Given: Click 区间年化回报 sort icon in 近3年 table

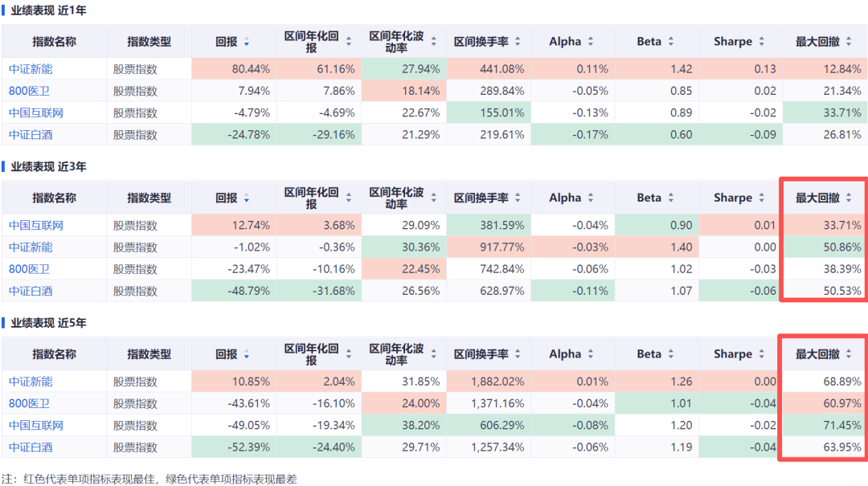Looking at the screenshot, I should click(349, 198).
